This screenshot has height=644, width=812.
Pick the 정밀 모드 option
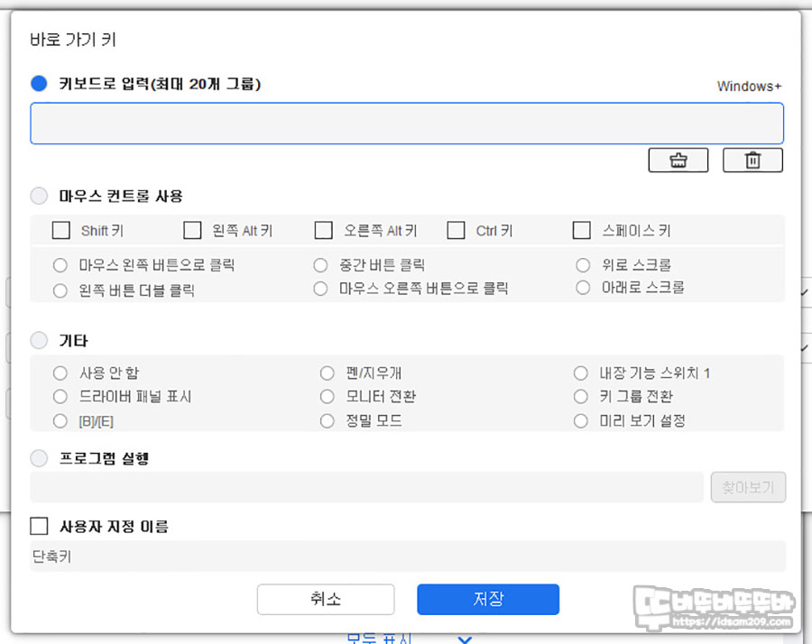point(327,421)
